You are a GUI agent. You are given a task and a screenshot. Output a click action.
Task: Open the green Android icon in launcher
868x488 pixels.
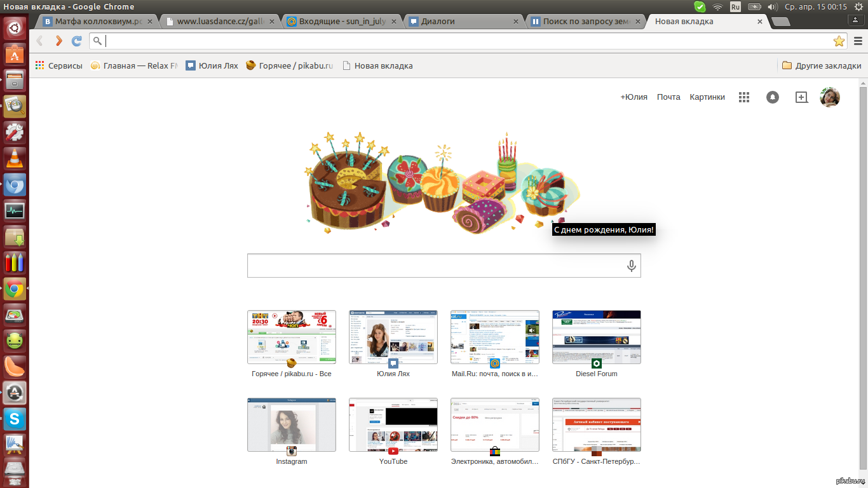(15, 341)
